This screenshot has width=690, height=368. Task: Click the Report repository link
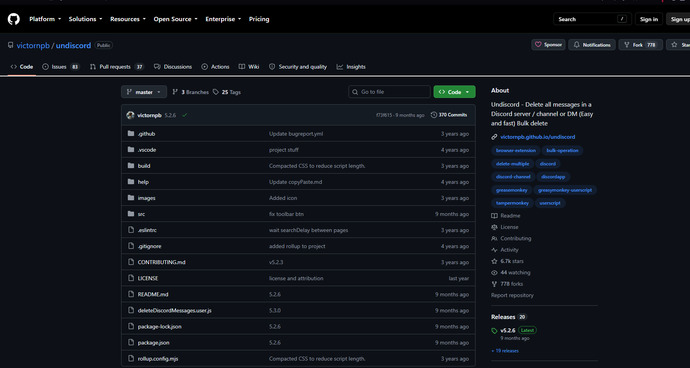pos(512,295)
